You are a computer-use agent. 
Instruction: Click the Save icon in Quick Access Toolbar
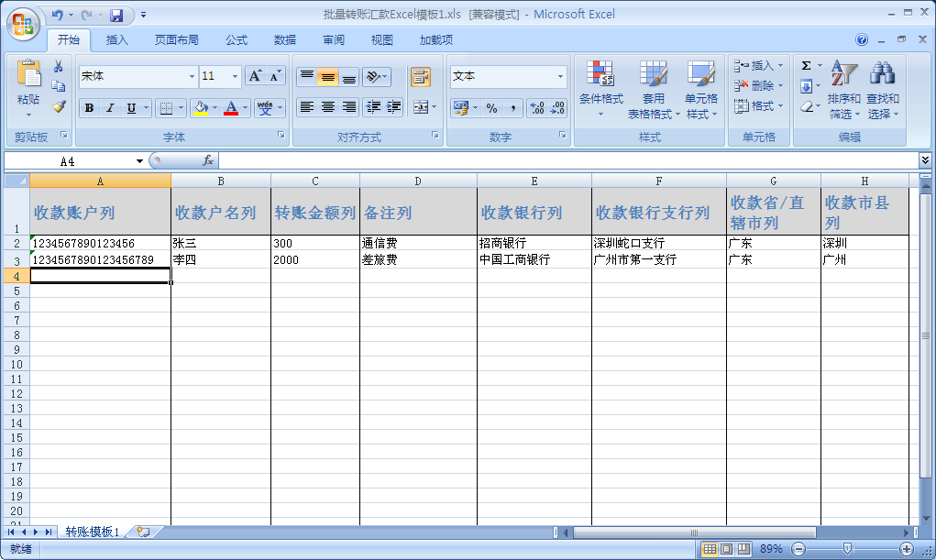(x=116, y=16)
